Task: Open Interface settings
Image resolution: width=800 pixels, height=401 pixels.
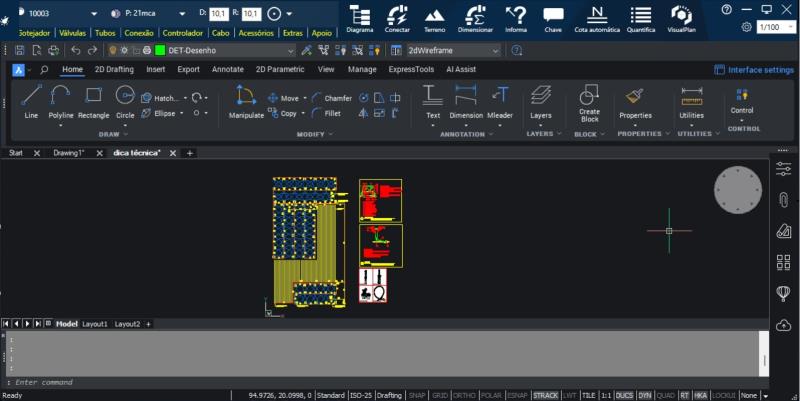Action: [x=754, y=70]
